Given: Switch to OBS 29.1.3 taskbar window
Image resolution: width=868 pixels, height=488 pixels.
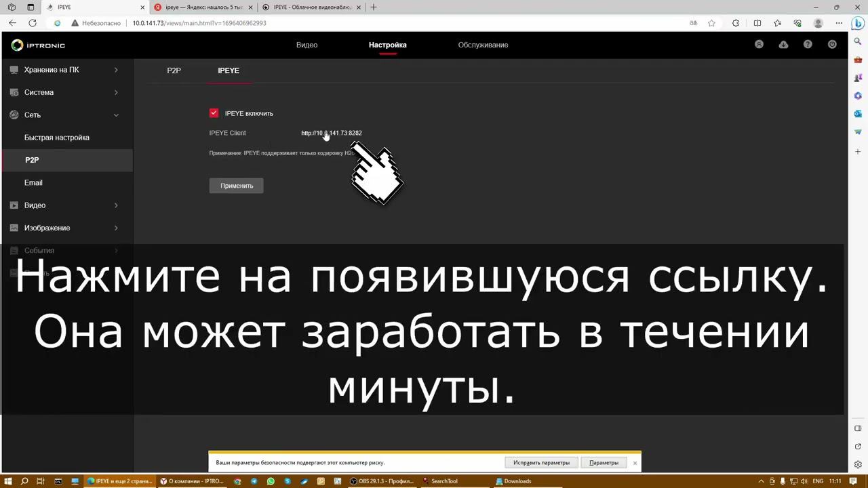Looking at the screenshot, I should [x=382, y=481].
